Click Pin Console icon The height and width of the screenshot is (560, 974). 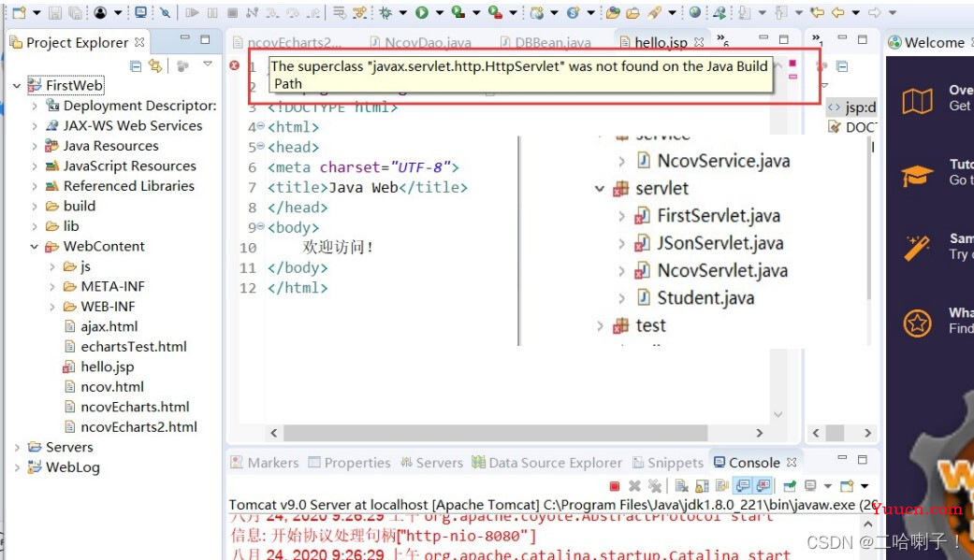[x=790, y=486]
